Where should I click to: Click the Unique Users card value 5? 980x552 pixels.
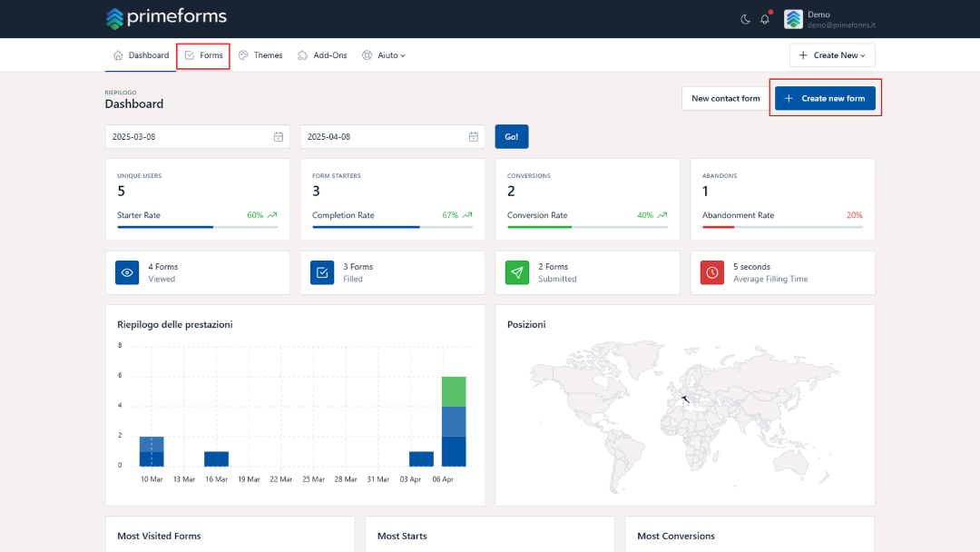pos(122,192)
